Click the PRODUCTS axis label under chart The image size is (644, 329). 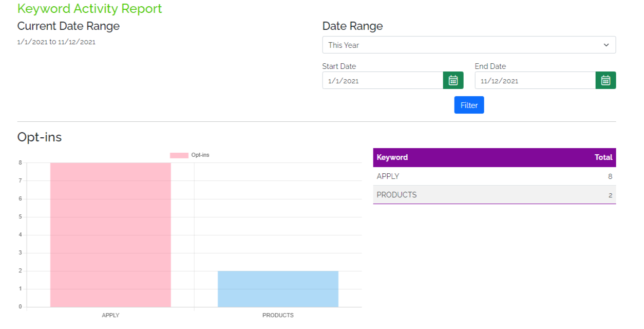(x=278, y=315)
